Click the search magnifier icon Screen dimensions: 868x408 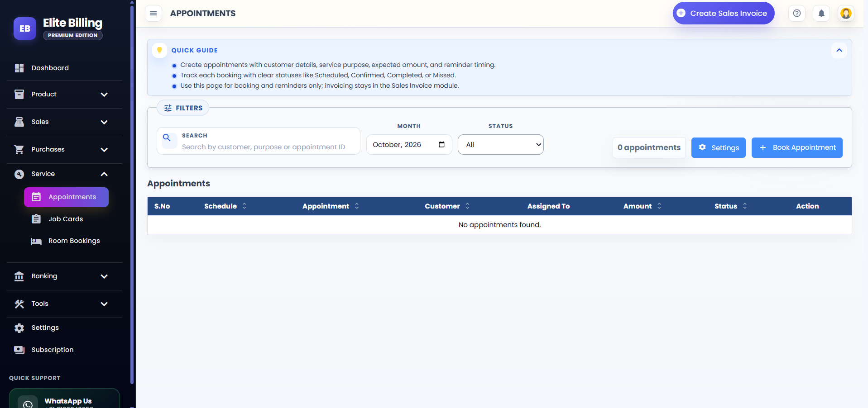tap(167, 138)
